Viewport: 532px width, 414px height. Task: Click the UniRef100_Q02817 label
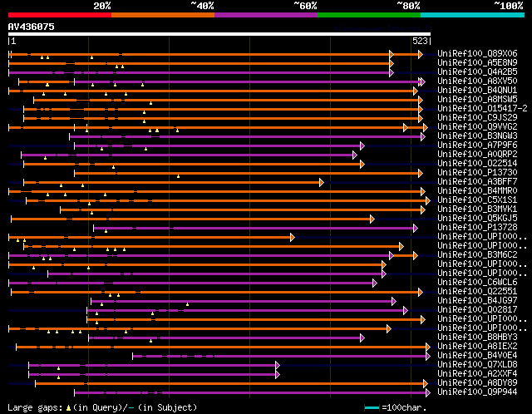(x=477, y=310)
